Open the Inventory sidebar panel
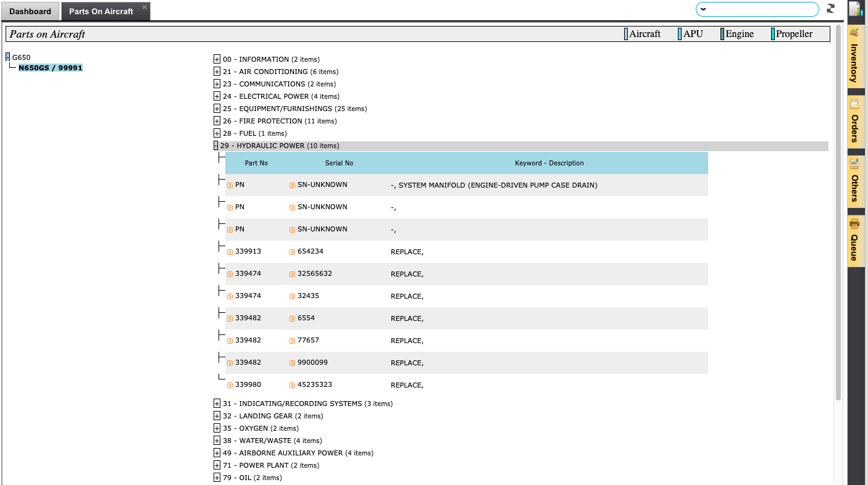The image size is (868, 485). pos(854,62)
